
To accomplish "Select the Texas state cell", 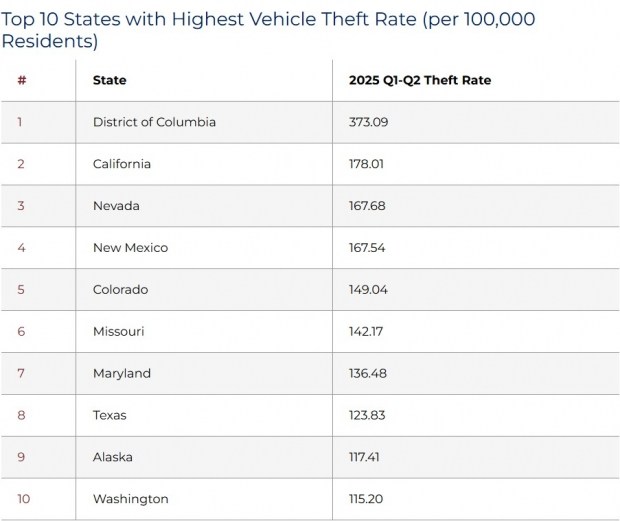I will click(x=110, y=415).
